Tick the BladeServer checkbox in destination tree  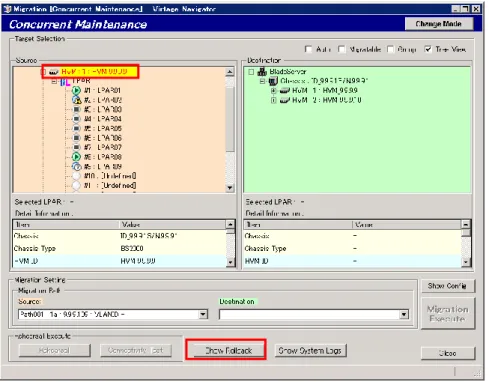pos(252,72)
